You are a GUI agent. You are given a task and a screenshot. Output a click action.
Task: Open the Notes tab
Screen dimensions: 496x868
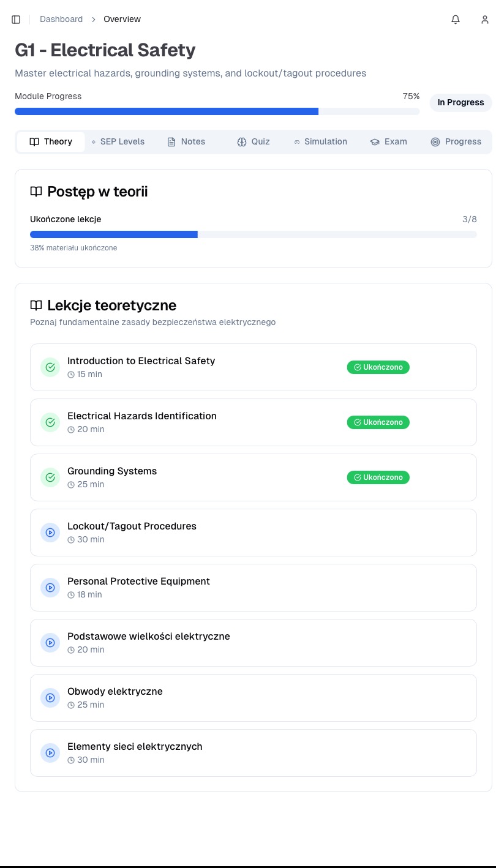(x=186, y=141)
